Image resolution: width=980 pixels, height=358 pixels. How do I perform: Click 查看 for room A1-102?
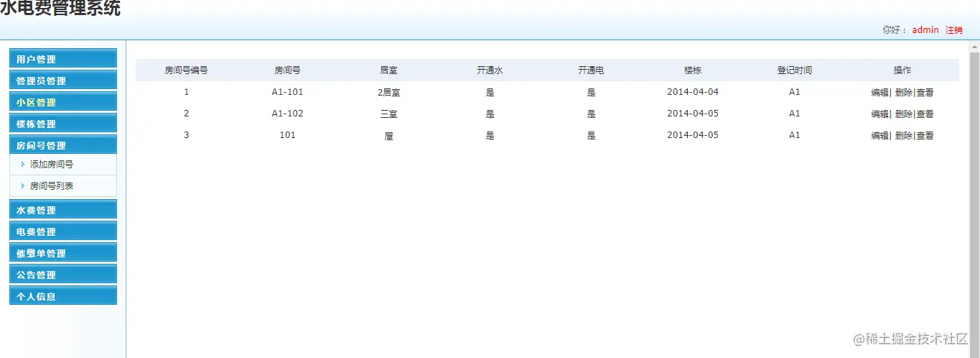(x=925, y=114)
